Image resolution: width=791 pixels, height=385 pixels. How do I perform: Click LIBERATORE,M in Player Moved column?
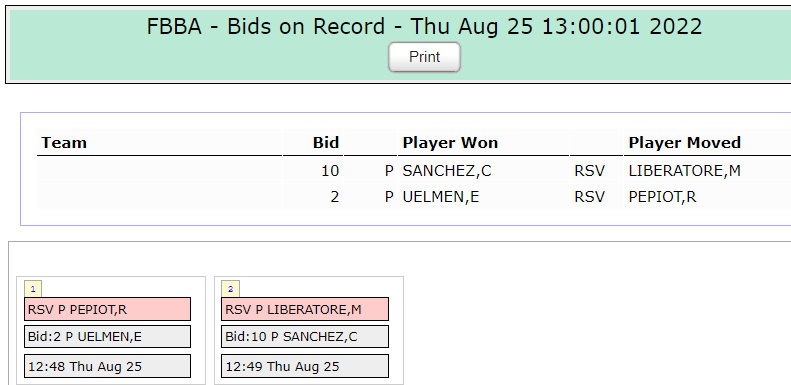pyautogui.click(x=685, y=171)
